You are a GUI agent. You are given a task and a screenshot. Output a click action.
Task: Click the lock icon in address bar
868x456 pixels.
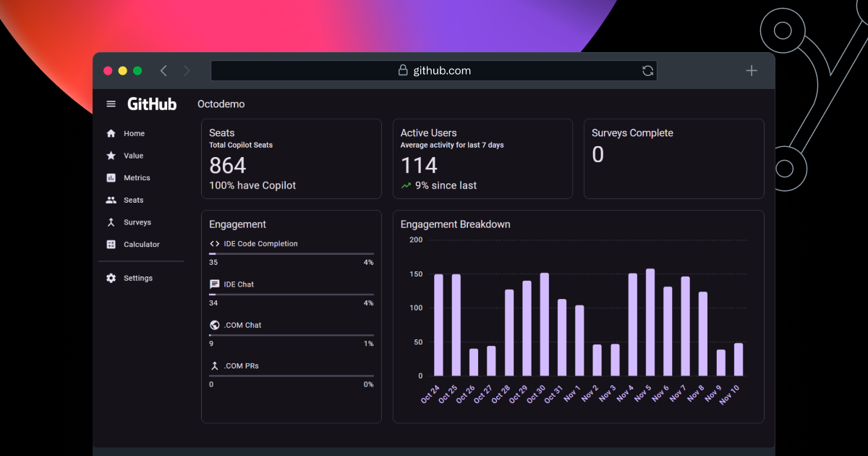click(403, 70)
